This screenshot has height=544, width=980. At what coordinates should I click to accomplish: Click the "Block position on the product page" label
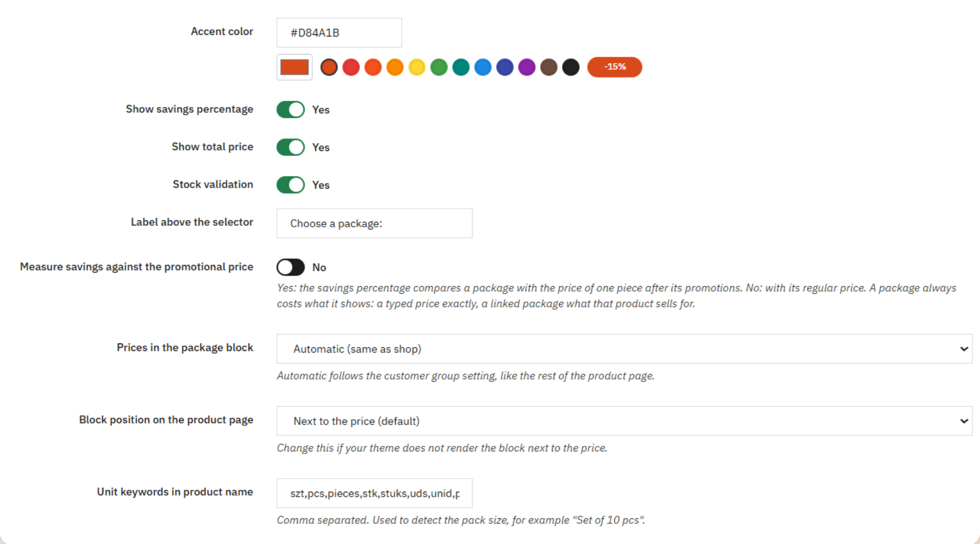166,420
